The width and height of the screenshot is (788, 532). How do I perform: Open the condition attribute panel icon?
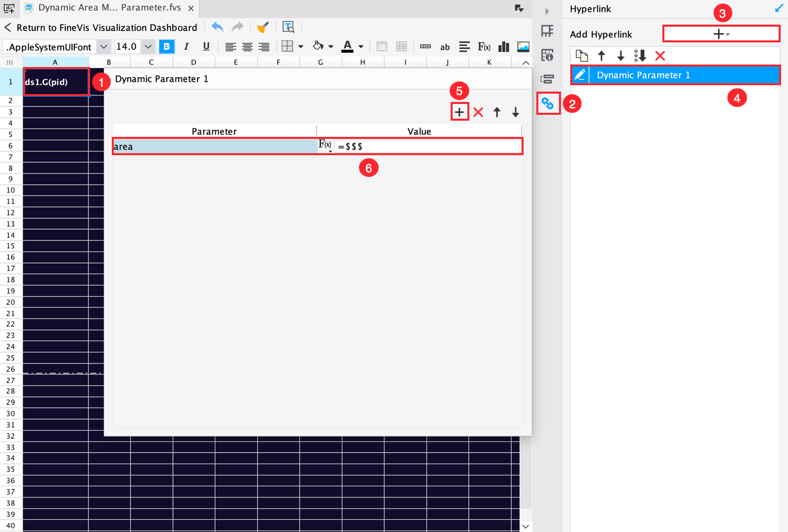[x=547, y=79]
